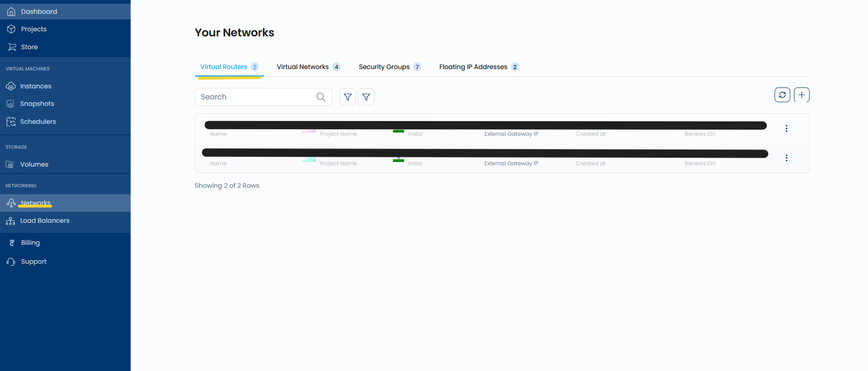This screenshot has height=371, width=868.
Task: Click the Virtual Networks count badge 4
Action: 337,67
